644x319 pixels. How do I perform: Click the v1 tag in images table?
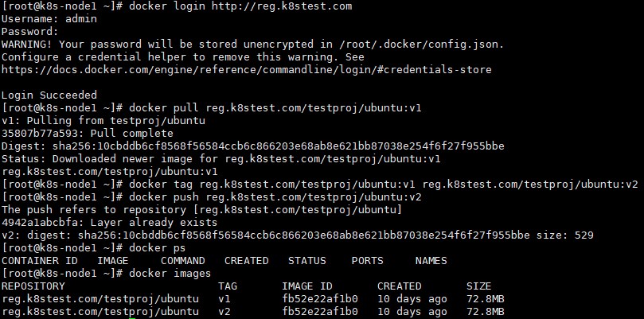(224, 299)
